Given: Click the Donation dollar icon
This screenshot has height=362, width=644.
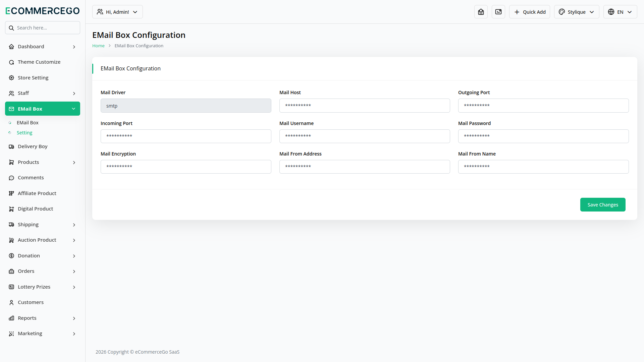Looking at the screenshot, I should coord(11,256).
